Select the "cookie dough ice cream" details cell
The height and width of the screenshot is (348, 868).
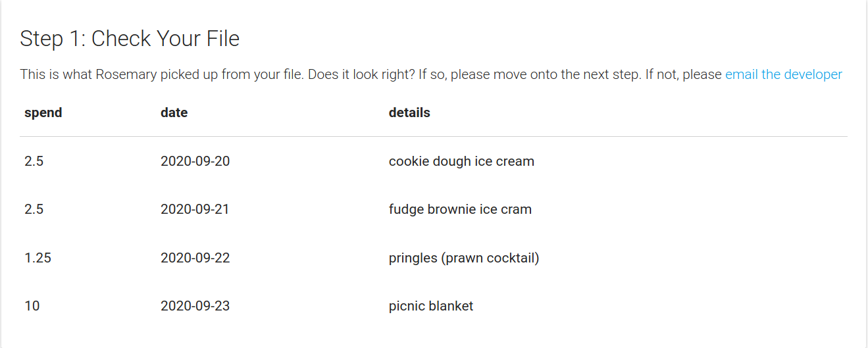pyautogui.click(x=461, y=161)
